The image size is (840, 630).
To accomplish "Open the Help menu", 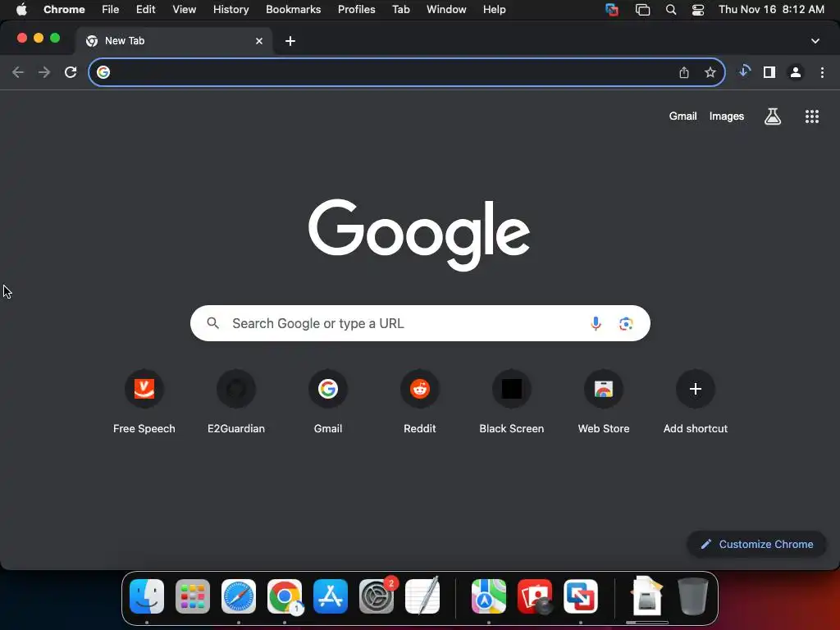I will pos(494,10).
